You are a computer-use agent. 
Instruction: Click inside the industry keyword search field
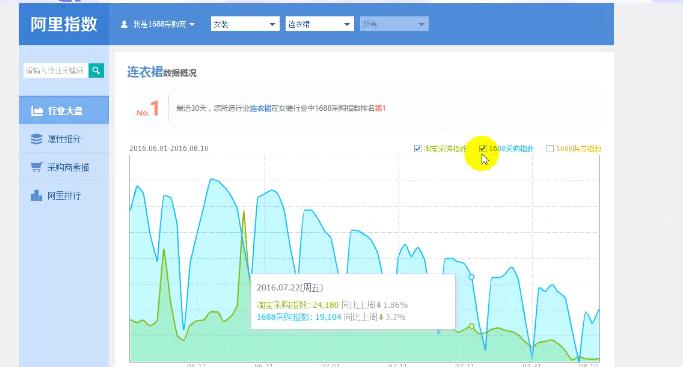(56, 70)
